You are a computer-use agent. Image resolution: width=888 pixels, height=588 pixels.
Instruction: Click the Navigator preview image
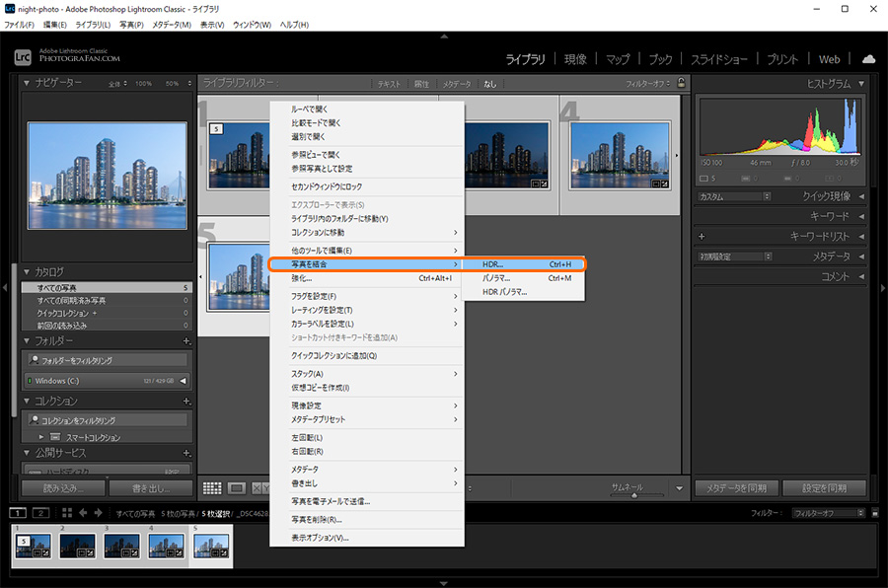(107, 176)
